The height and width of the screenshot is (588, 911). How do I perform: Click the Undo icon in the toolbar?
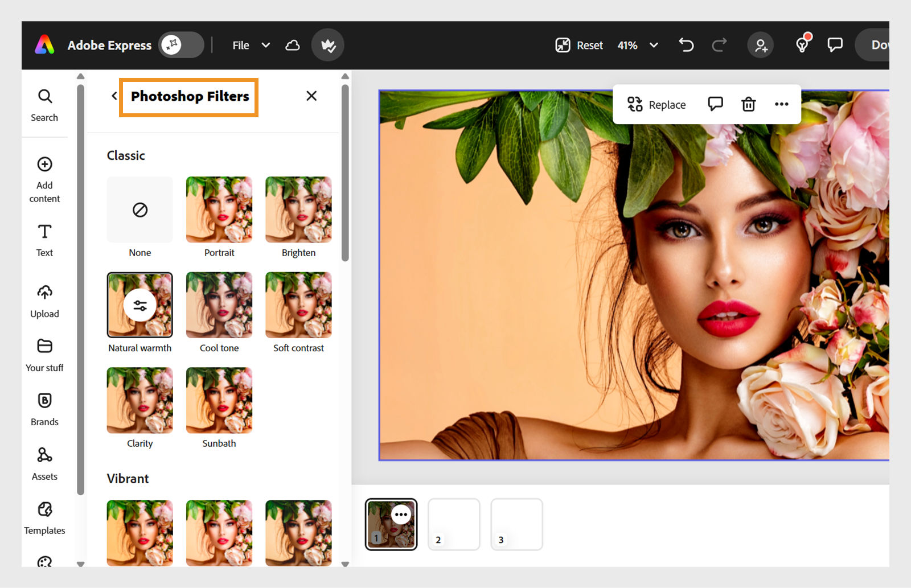click(x=686, y=45)
